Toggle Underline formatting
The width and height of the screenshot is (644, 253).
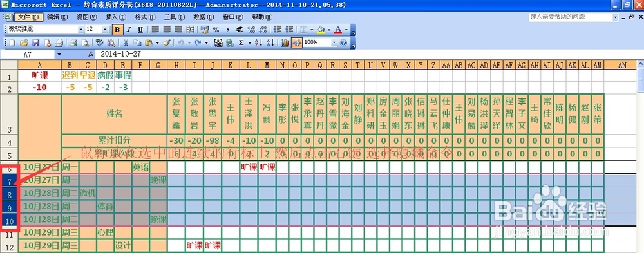[x=140, y=30]
